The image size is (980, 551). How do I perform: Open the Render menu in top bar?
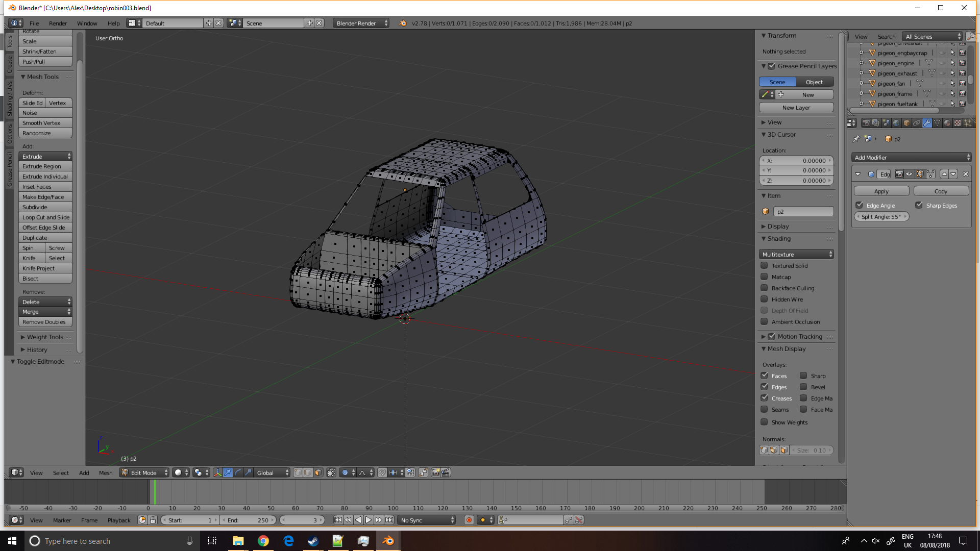coord(58,23)
